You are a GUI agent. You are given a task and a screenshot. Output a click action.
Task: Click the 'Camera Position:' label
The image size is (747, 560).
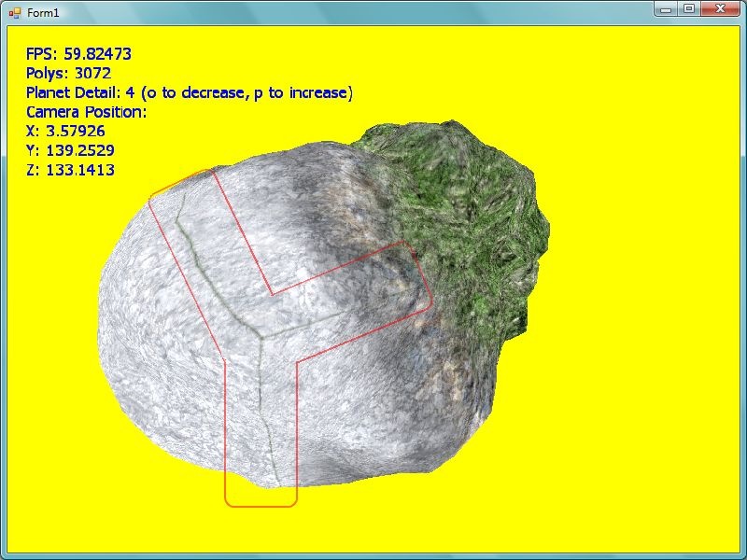click(x=86, y=112)
